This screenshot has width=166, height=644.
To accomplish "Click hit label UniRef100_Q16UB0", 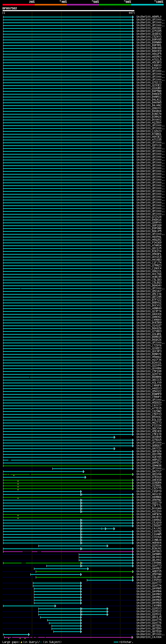I will [x=149, y=88].
